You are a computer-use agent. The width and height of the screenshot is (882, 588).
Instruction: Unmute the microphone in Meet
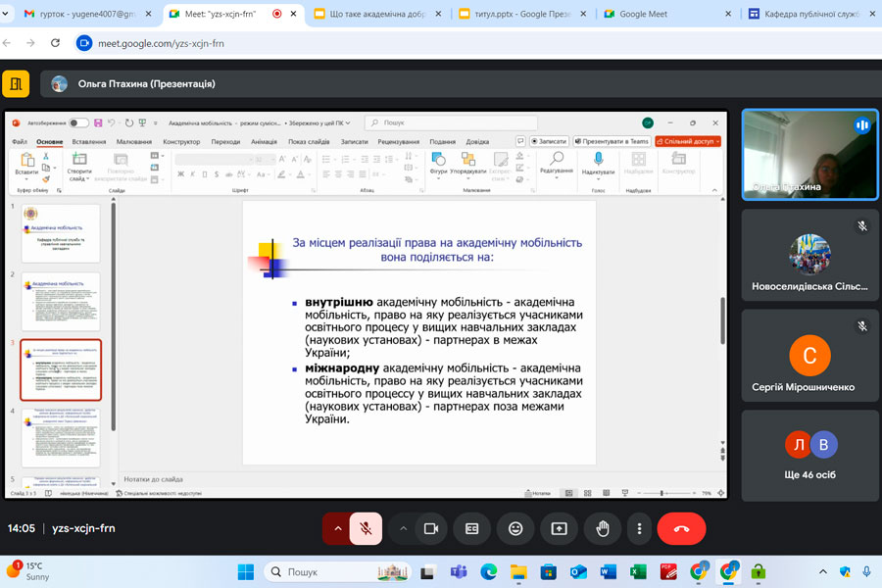(366, 528)
